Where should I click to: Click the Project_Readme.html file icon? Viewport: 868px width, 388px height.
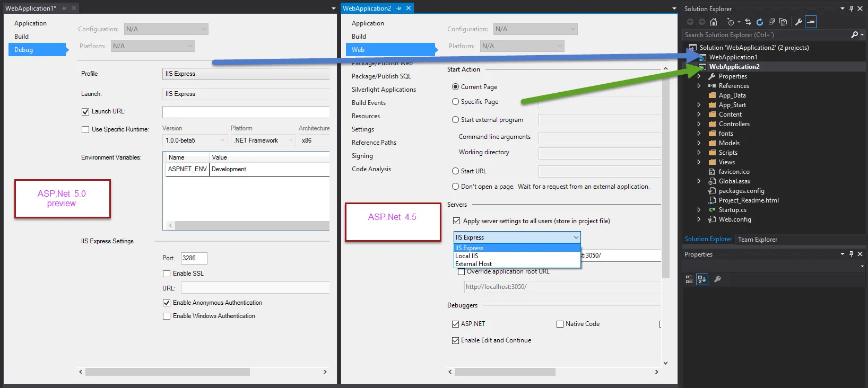click(x=713, y=200)
